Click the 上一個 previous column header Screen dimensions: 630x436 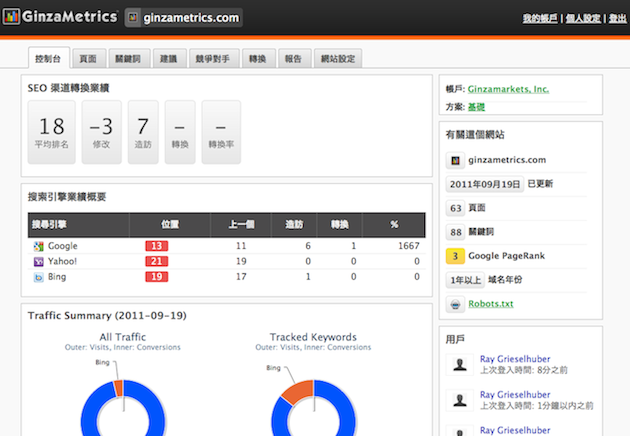[241, 224]
